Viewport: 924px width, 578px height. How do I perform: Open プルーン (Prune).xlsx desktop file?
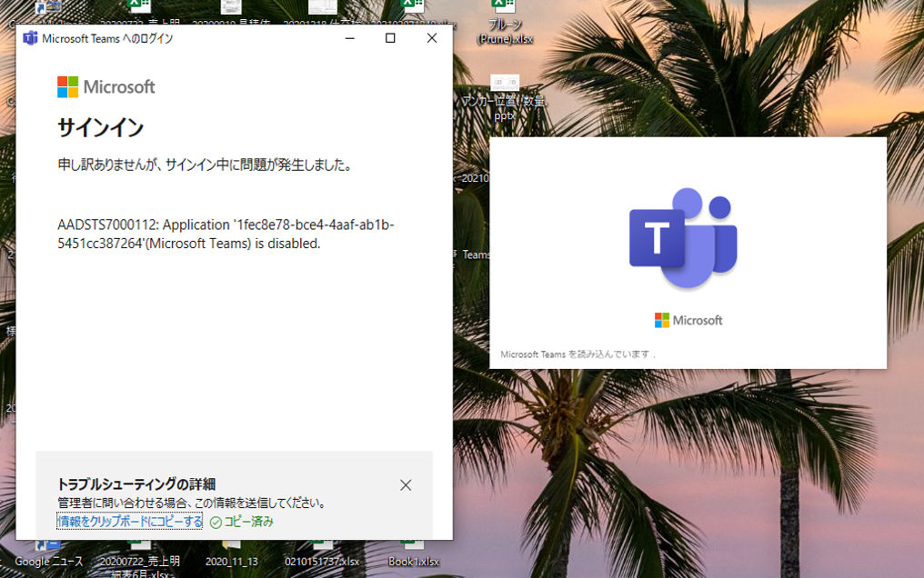(x=505, y=24)
